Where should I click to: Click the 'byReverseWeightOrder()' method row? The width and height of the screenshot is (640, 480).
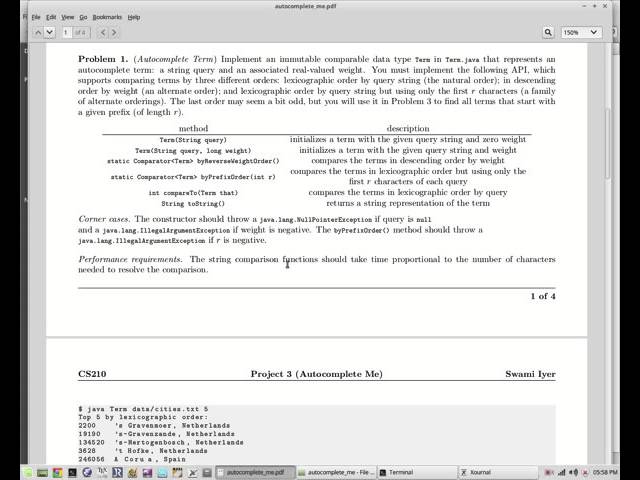(x=193, y=161)
